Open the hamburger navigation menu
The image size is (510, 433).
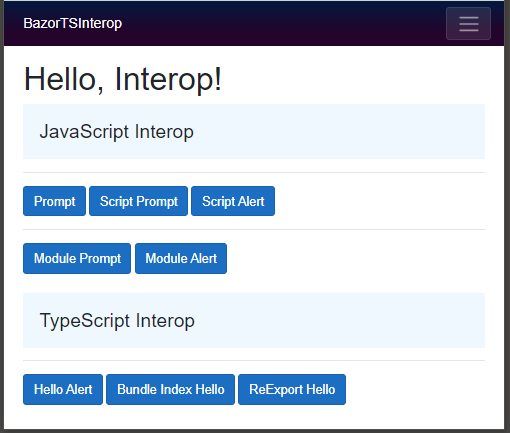click(x=468, y=24)
